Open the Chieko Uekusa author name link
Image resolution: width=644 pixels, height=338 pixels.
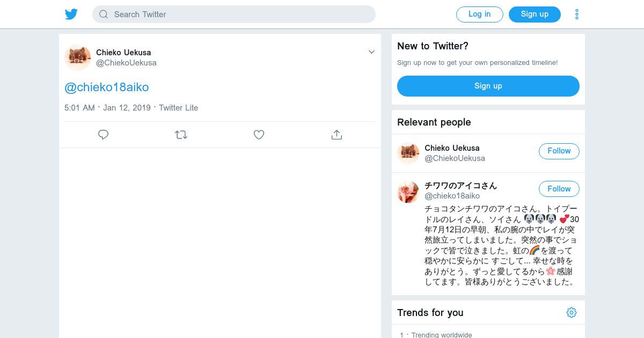point(123,53)
